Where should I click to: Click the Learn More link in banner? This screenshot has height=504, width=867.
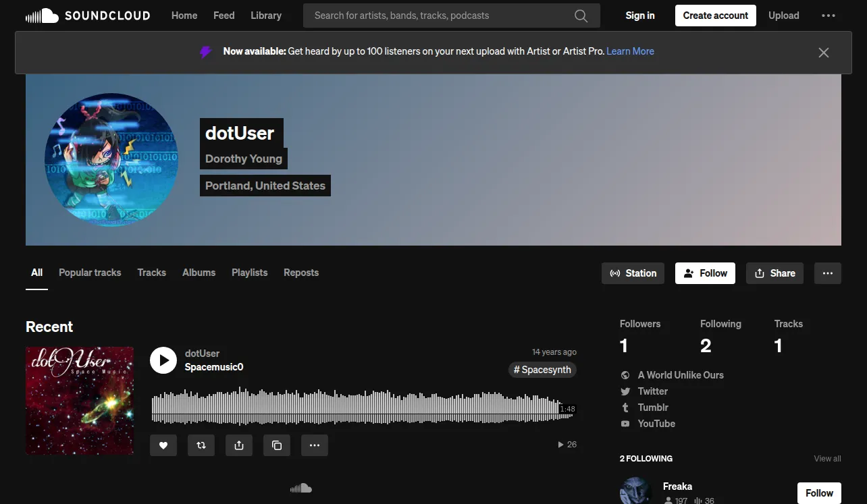[x=630, y=51]
